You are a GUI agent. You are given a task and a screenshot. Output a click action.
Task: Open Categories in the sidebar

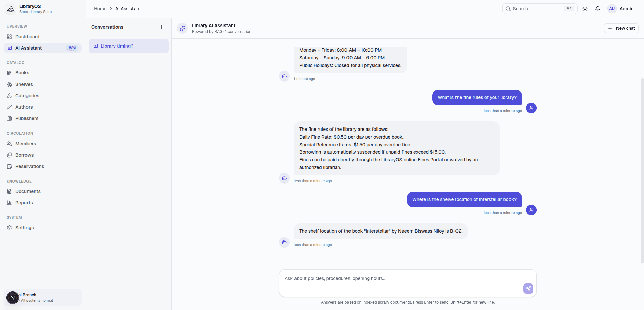43,96
